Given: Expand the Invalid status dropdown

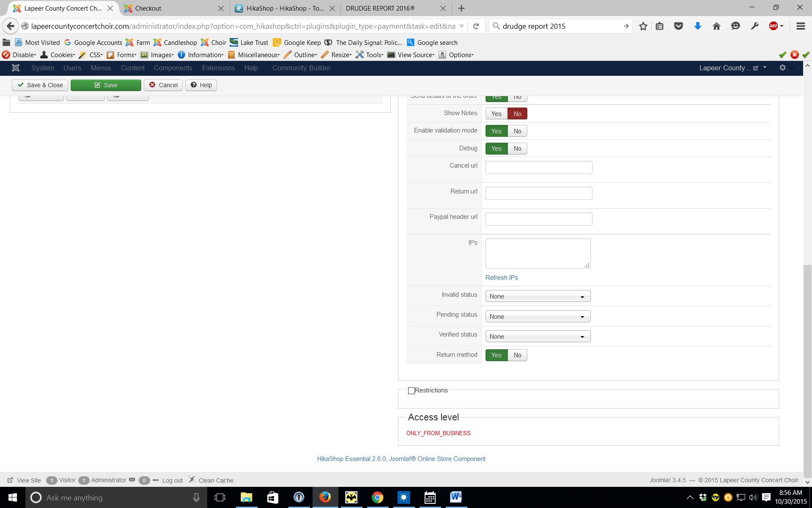Looking at the screenshot, I should tap(538, 296).
